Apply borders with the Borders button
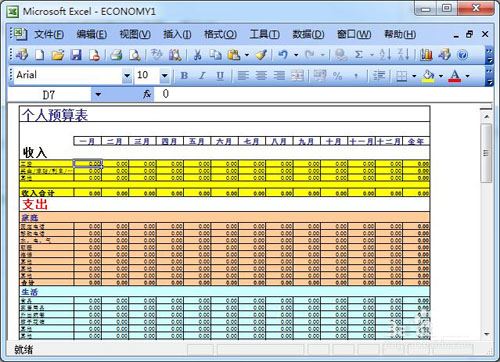Image resolution: width=500 pixels, height=362 pixels. [401, 76]
